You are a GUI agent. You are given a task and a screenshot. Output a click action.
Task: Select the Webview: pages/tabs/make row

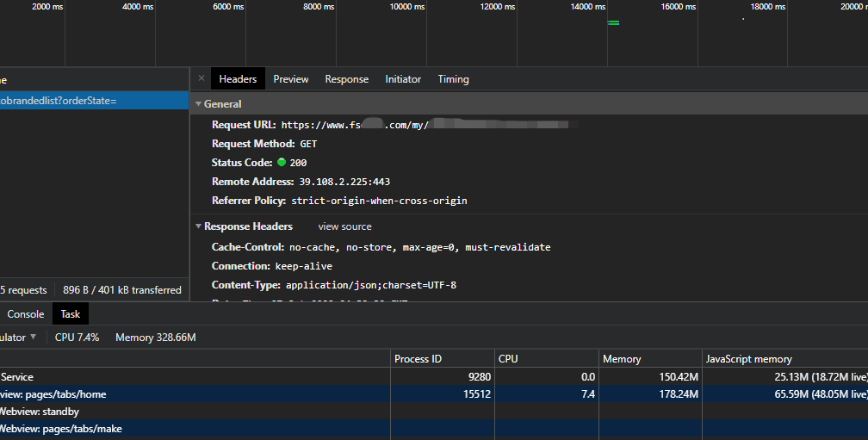pos(434,429)
